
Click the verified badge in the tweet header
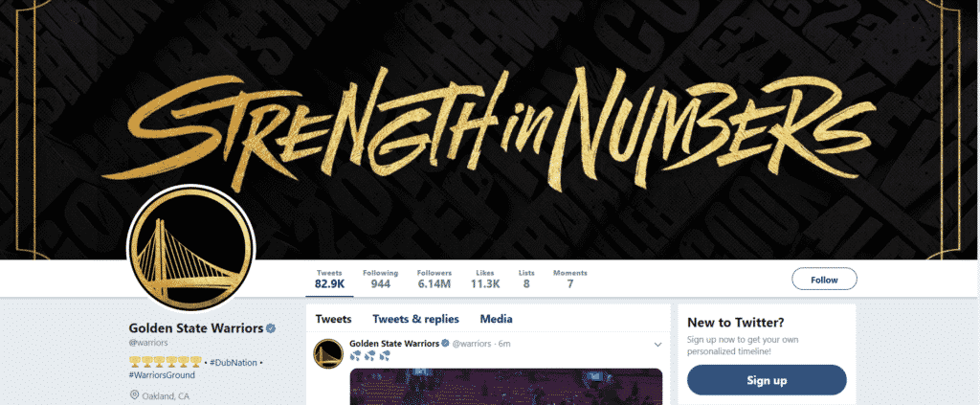446,344
